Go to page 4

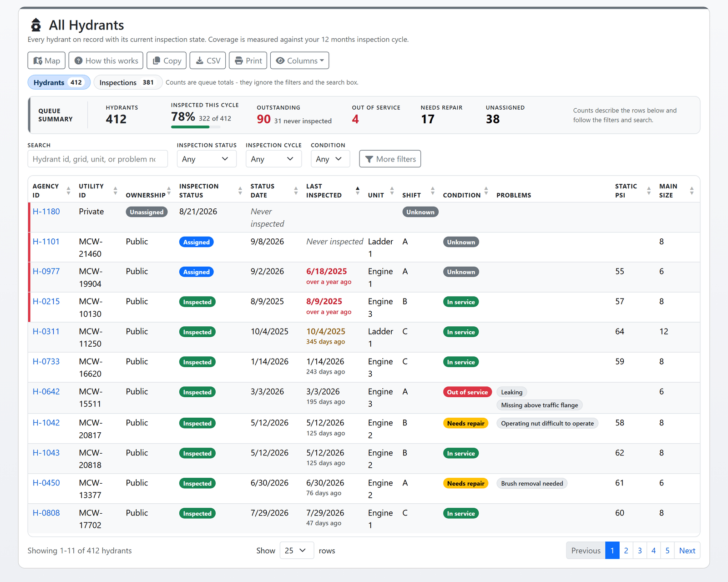pos(654,551)
